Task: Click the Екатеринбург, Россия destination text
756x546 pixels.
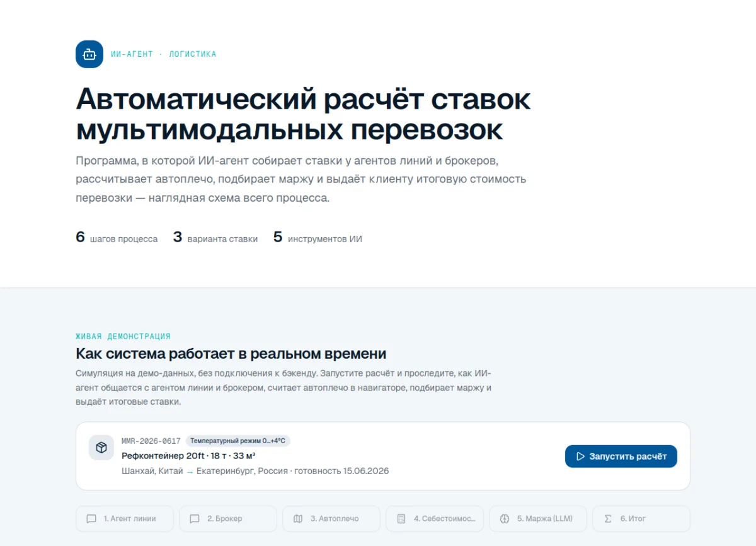Action: pos(242,471)
